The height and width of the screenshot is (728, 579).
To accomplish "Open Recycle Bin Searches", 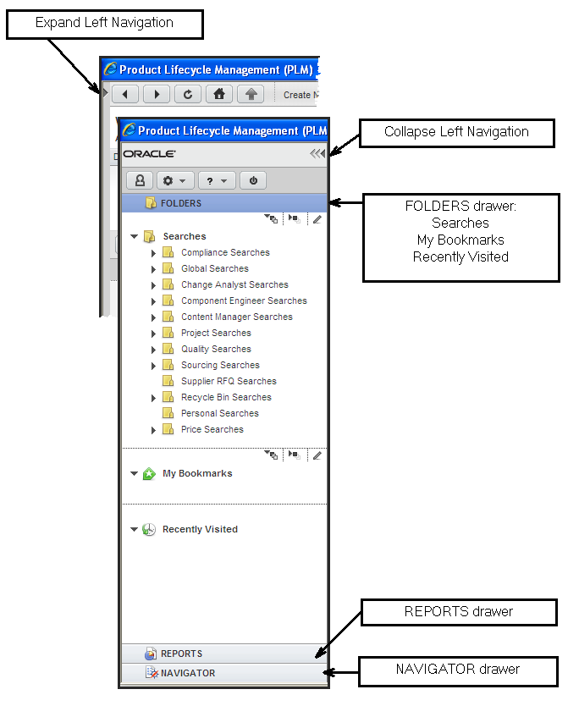I will point(226,397).
